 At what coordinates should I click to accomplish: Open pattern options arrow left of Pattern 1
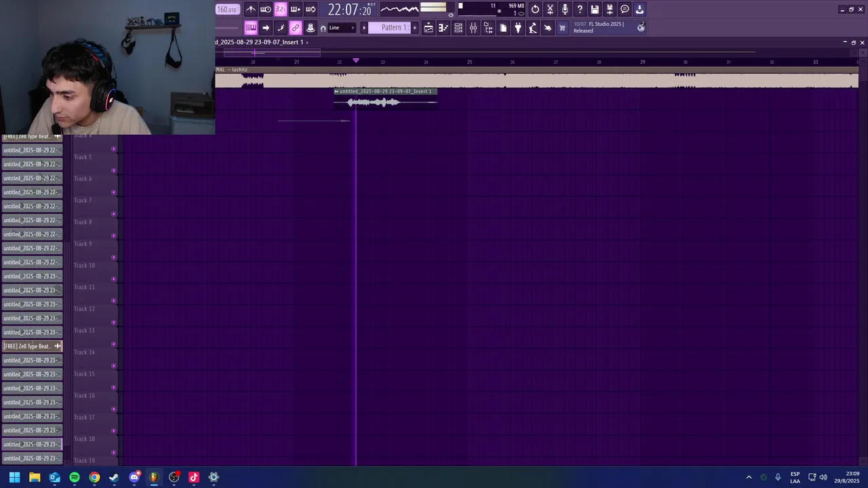coord(363,28)
